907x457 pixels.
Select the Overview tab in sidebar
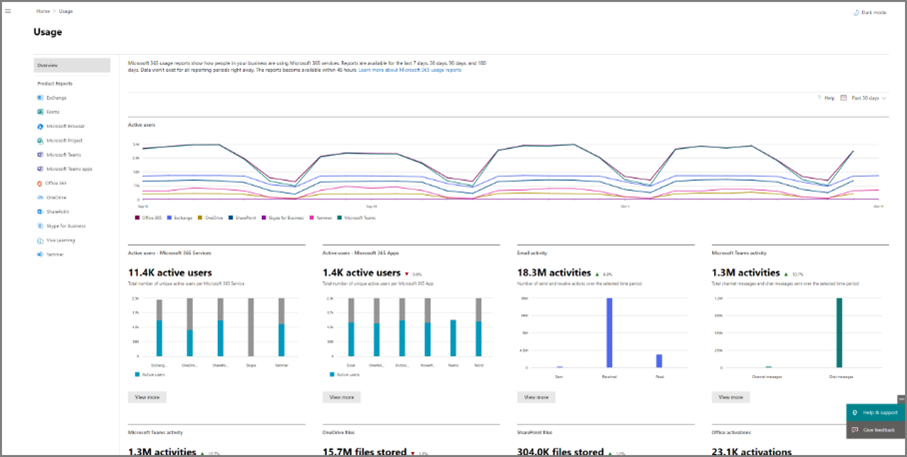click(x=72, y=65)
